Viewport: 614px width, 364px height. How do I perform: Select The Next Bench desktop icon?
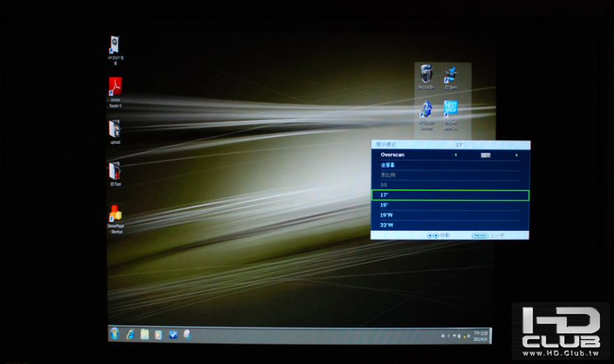(x=450, y=116)
